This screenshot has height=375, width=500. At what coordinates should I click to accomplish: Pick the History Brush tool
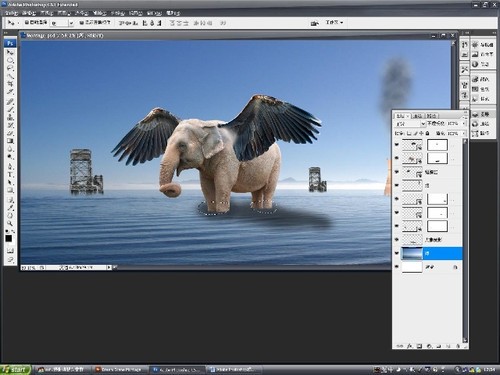[x=10, y=125]
